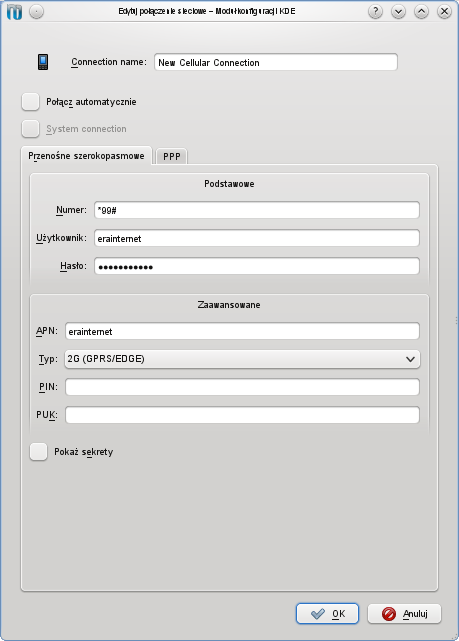This screenshot has height=641, width=459.
Task: Click the mobile phone connection icon
Action: (x=43, y=62)
